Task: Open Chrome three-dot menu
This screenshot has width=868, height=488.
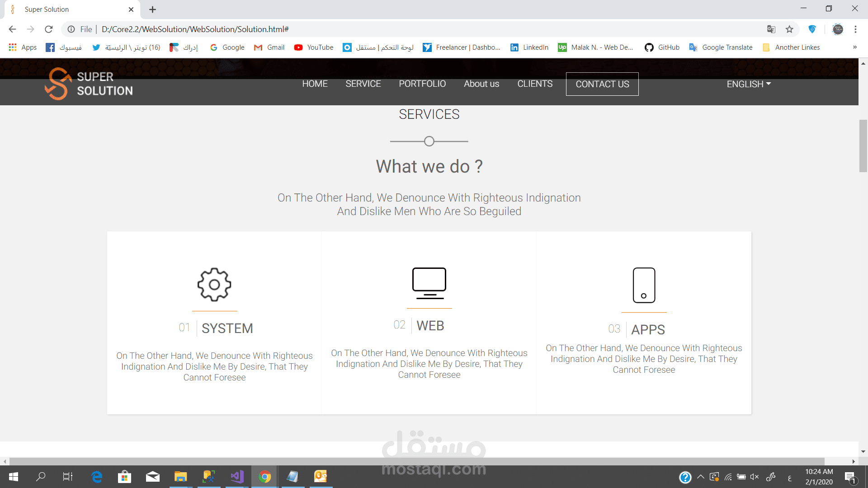Action: [x=855, y=29]
